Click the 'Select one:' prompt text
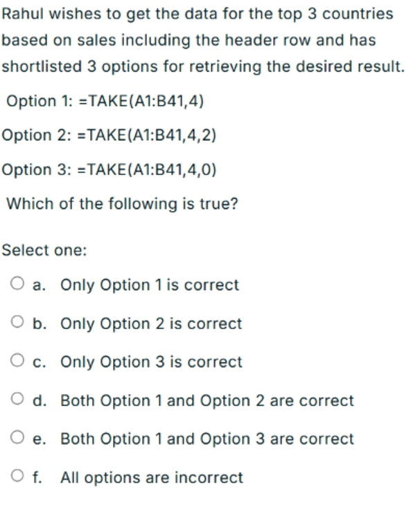The width and height of the screenshot is (420, 519). point(44,250)
